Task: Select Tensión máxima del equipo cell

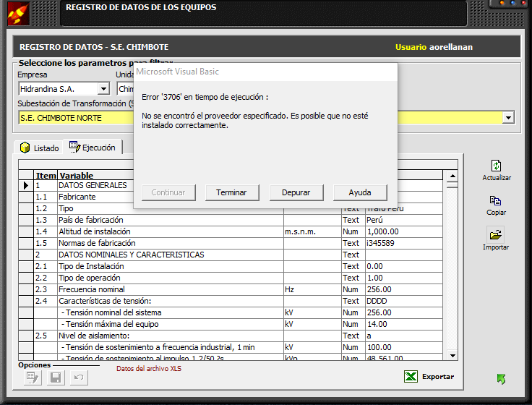Action: pos(171,324)
